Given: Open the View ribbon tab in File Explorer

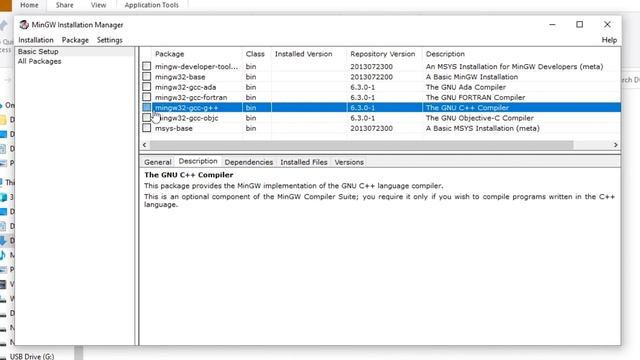Looking at the screenshot, I should [x=98, y=5].
